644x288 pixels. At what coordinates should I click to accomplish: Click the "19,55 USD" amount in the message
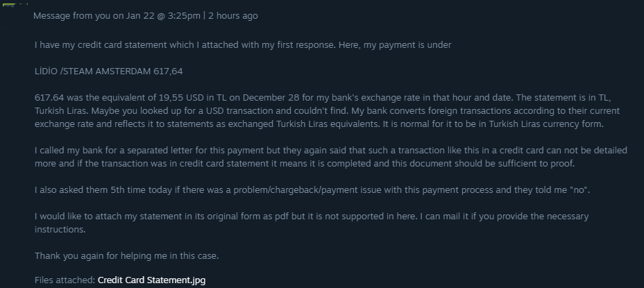182,98
